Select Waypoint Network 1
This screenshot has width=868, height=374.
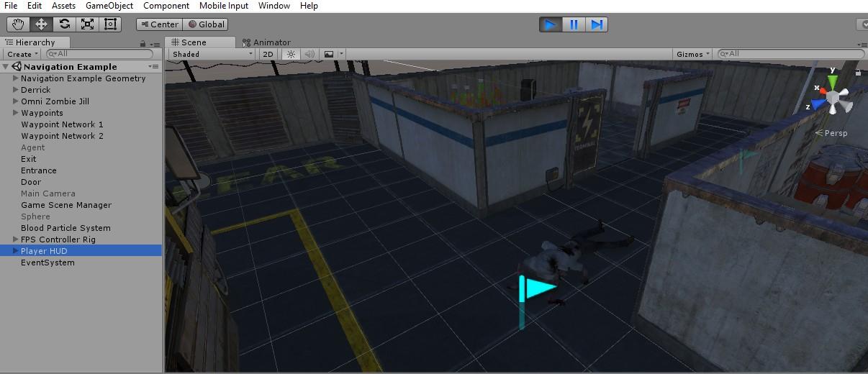(62, 124)
